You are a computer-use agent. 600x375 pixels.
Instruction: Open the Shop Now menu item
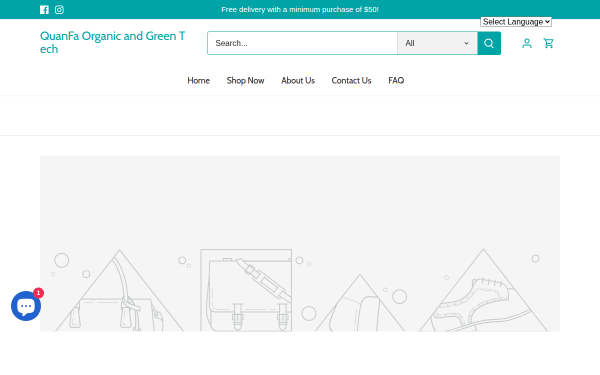tap(245, 81)
